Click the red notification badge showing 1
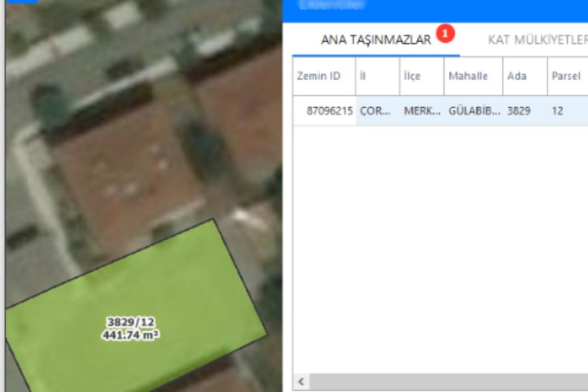 pos(445,34)
